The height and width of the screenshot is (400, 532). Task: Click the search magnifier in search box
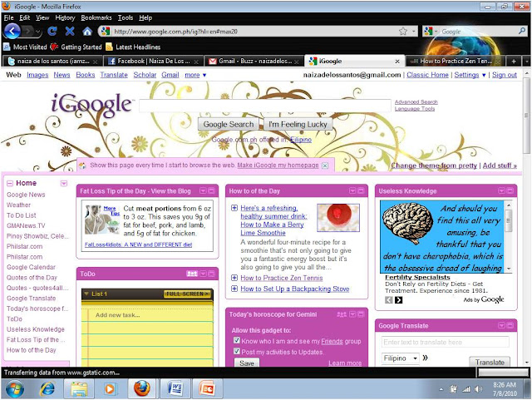pyautogui.click(x=522, y=32)
